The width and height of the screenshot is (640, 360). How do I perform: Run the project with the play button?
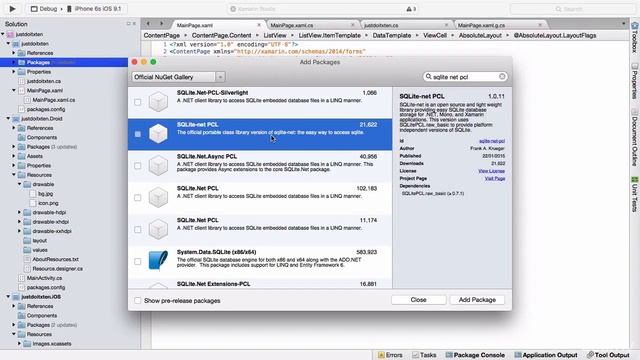click(12, 9)
